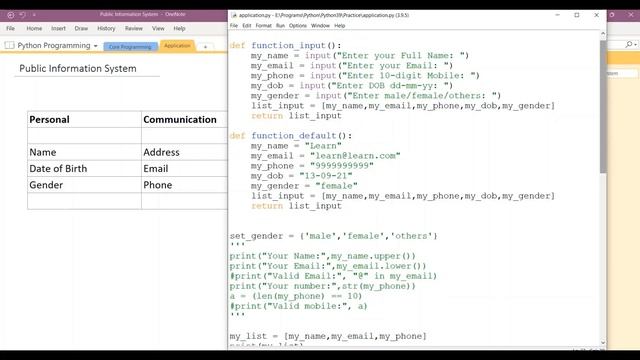This screenshot has height=360, width=640.
Task: Open Edit menu in IDLE editor
Action: coord(247,26)
